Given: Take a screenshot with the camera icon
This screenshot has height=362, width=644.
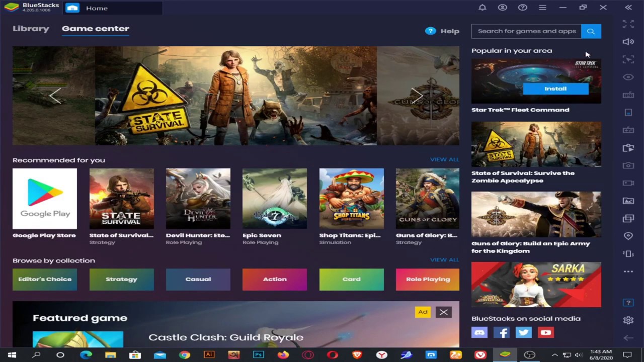Looking at the screenshot, I should [x=628, y=165].
